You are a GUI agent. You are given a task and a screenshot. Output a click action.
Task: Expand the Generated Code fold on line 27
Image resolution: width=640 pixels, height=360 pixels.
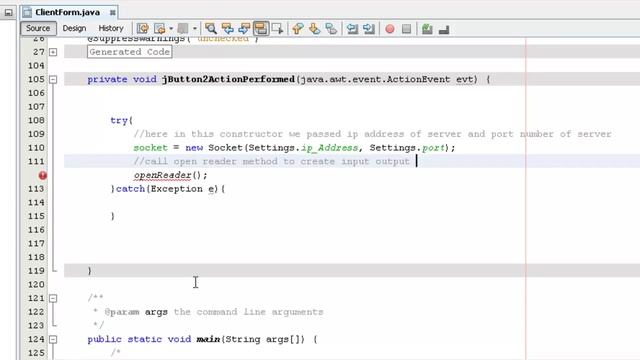point(53,52)
